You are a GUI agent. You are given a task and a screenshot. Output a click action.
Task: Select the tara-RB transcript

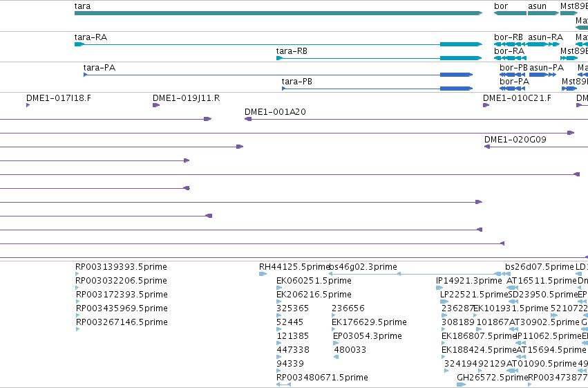pos(379,58)
